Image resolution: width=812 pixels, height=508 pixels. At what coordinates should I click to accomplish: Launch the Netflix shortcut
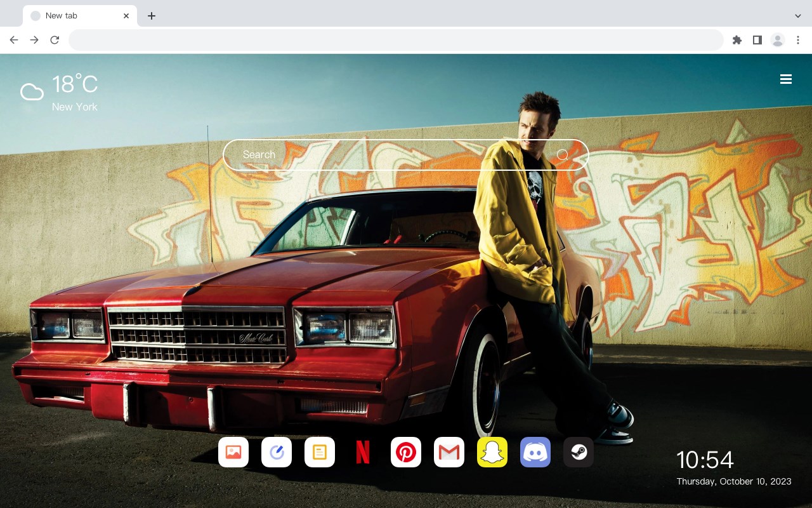(363, 452)
